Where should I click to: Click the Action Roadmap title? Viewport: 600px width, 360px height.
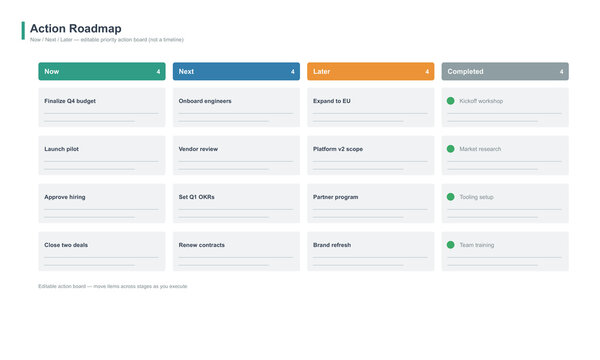pyautogui.click(x=76, y=28)
